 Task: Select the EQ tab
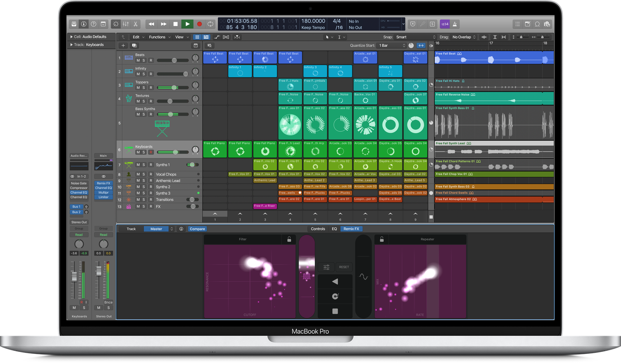click(x=334, y=229)
